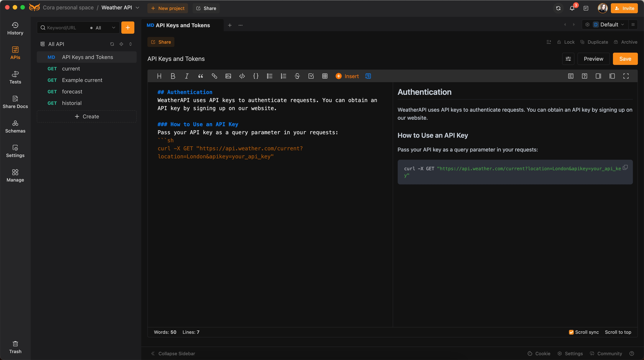The height and width of the screenshot is (360, 644).
Task: Locate current item in All API tree
Action: pos(121,44)
